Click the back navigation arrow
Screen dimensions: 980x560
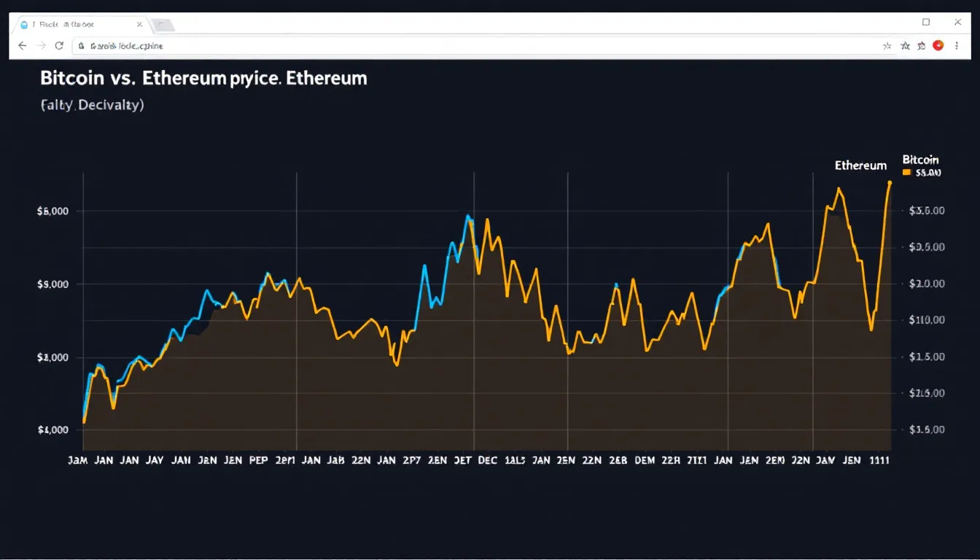[22, 45]
